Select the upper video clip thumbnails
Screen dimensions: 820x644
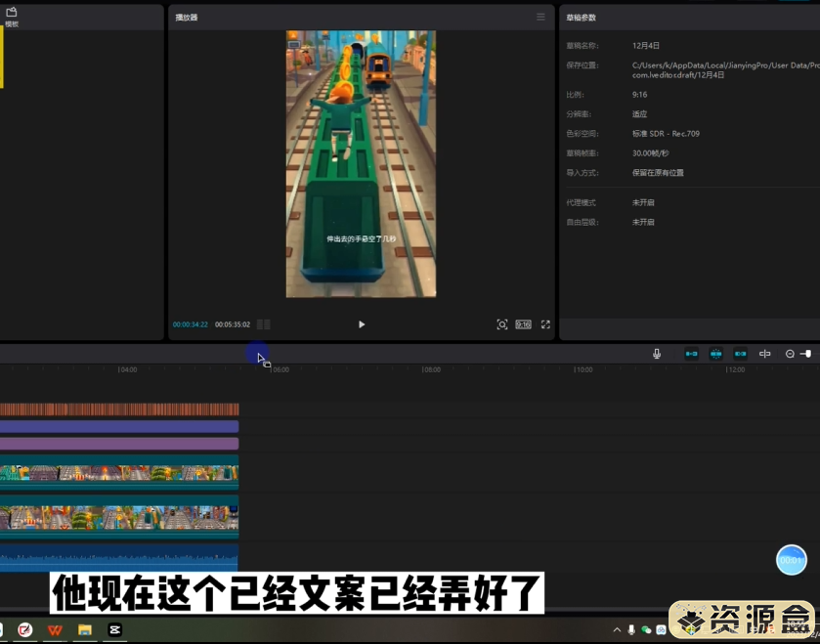click(x=119, y=473)
